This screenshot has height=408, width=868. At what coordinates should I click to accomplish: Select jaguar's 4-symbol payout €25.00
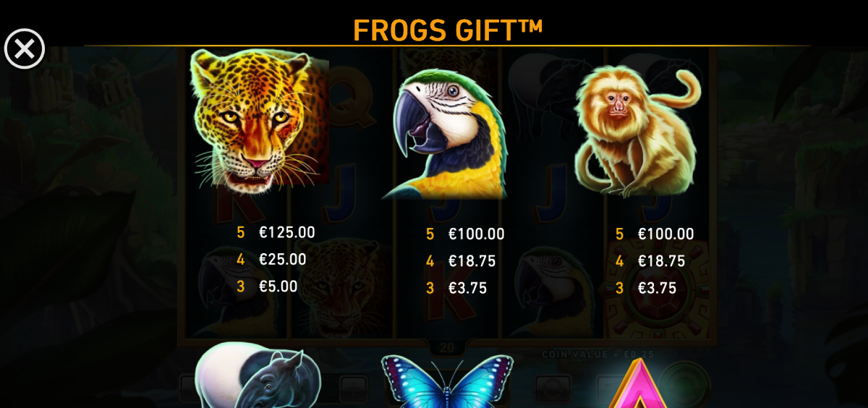coord(283,259)
